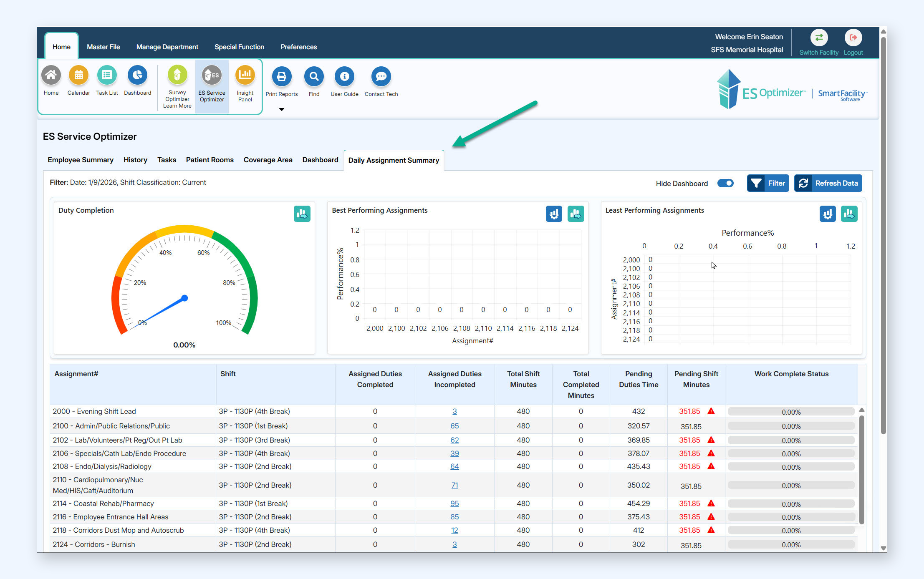This screenshot has height=579, width=924.
Task: Open the Find magnifier icon
Action: [314, 77]
